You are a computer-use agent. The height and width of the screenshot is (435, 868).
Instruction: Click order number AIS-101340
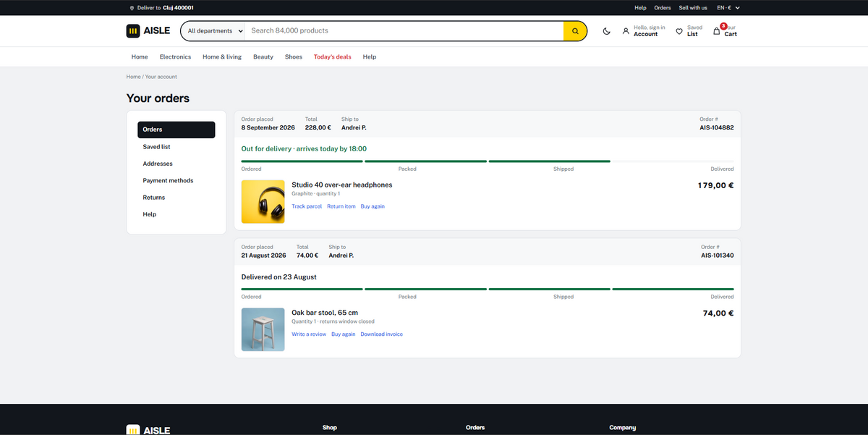[718, 255]
